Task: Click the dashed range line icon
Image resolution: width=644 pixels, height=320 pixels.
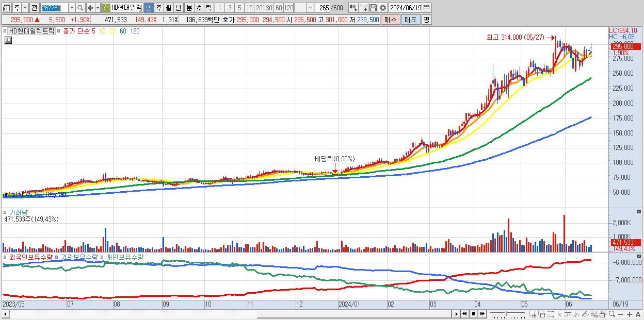Action: pyautogui.click(x=550, y=314)
